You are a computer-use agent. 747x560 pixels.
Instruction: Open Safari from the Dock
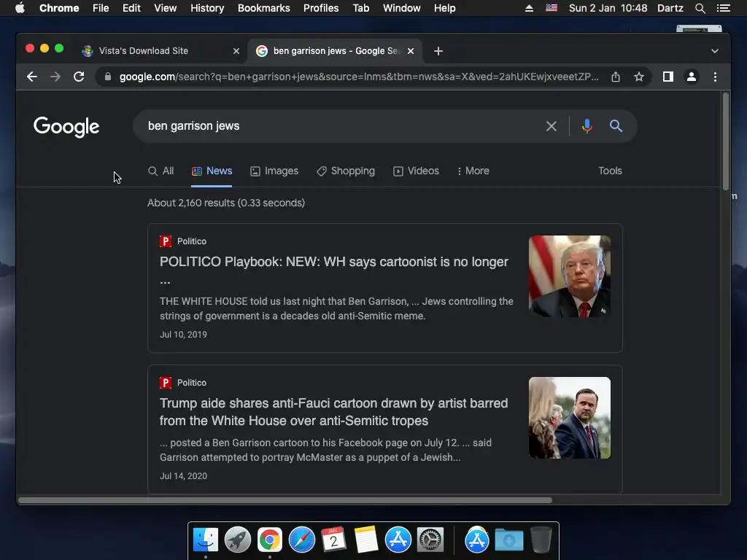pyautogui.click(x=302, y=540)
